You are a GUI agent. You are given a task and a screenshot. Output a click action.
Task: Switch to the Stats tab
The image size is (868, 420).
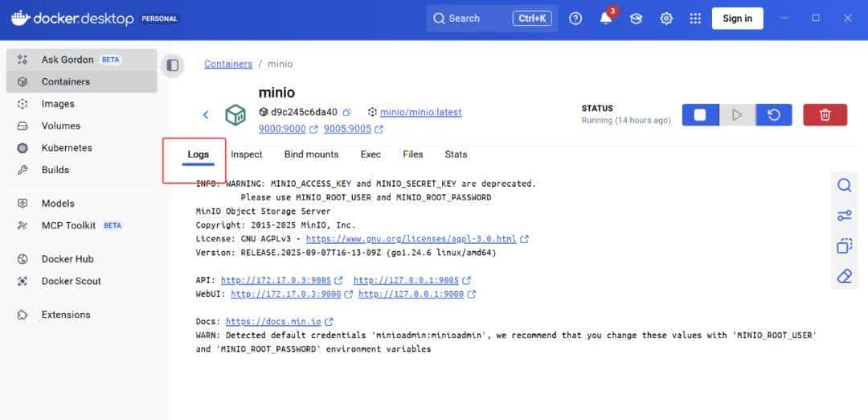[x=456, y=154]
